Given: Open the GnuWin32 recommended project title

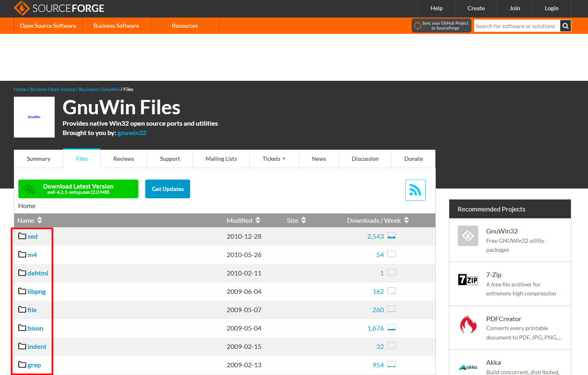Looking at the screenshot, I should click(502, 231).
